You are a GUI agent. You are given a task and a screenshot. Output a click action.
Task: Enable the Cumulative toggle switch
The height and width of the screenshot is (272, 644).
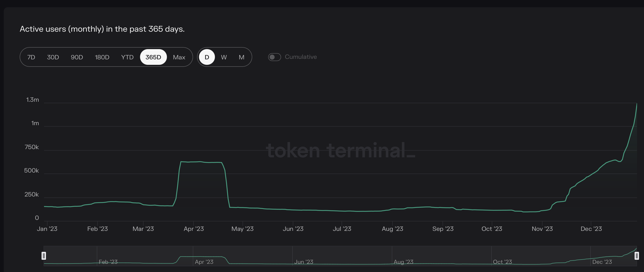coord(274,57)
